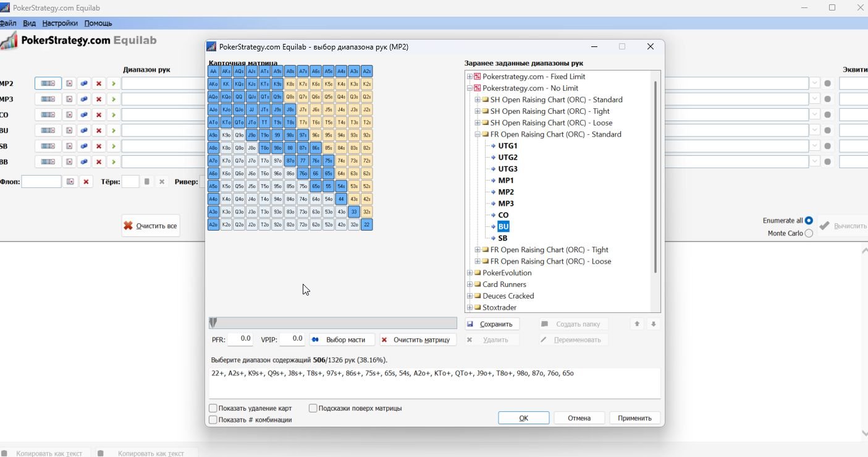Click the range percentage slider under matrix
This screenshot has height=457, width=868.
pyautogui.click(x=333, y=323)
